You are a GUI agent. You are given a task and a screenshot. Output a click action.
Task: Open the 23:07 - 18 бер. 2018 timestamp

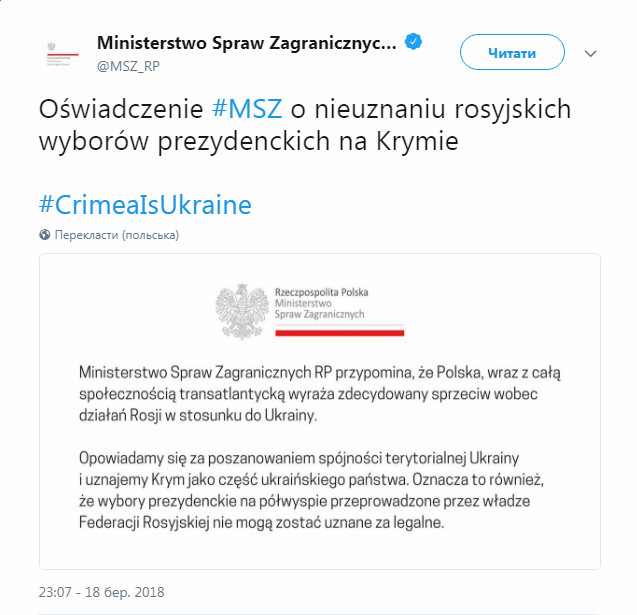tap(102, 592)
